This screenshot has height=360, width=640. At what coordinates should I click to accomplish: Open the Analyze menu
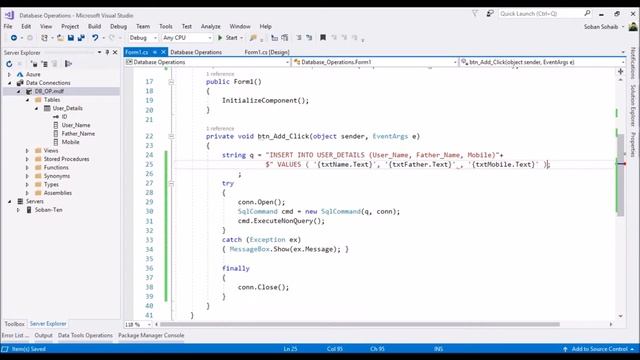click(211, 26)
